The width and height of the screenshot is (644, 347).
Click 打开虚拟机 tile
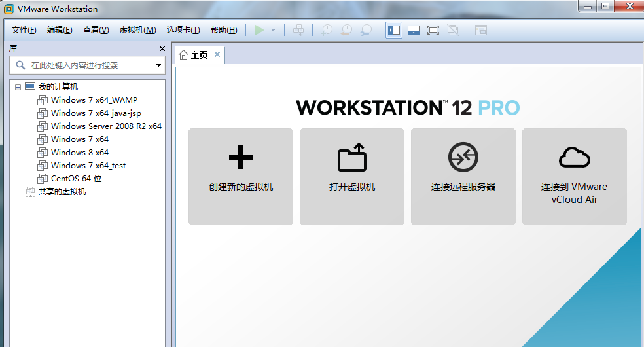[352, 177]
